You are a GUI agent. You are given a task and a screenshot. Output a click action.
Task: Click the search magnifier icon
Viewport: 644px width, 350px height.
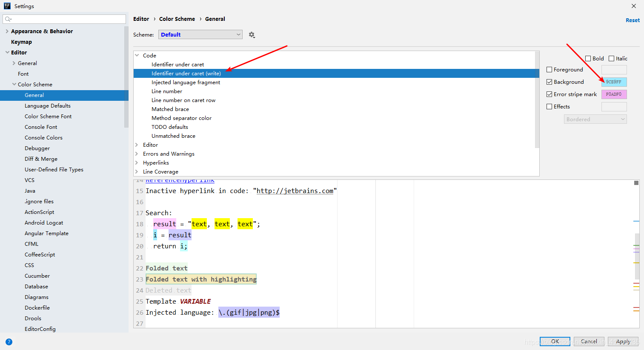8,19
